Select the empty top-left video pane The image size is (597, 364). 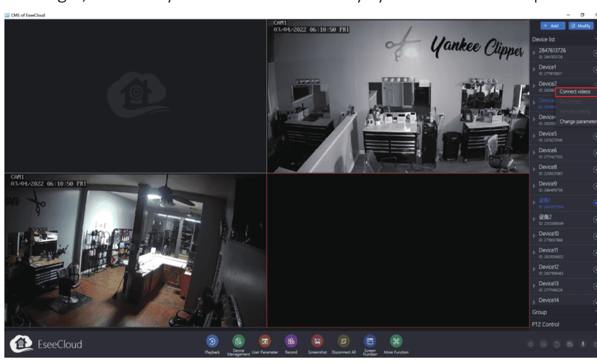(136, 96)
